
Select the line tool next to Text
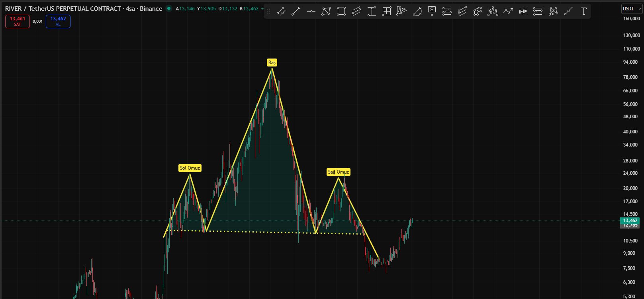[x=568, y=12]
